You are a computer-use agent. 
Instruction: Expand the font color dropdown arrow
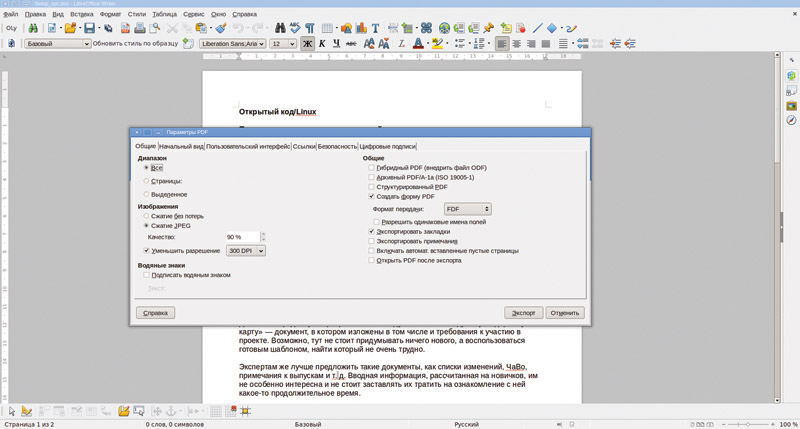[x=428, y=44]
